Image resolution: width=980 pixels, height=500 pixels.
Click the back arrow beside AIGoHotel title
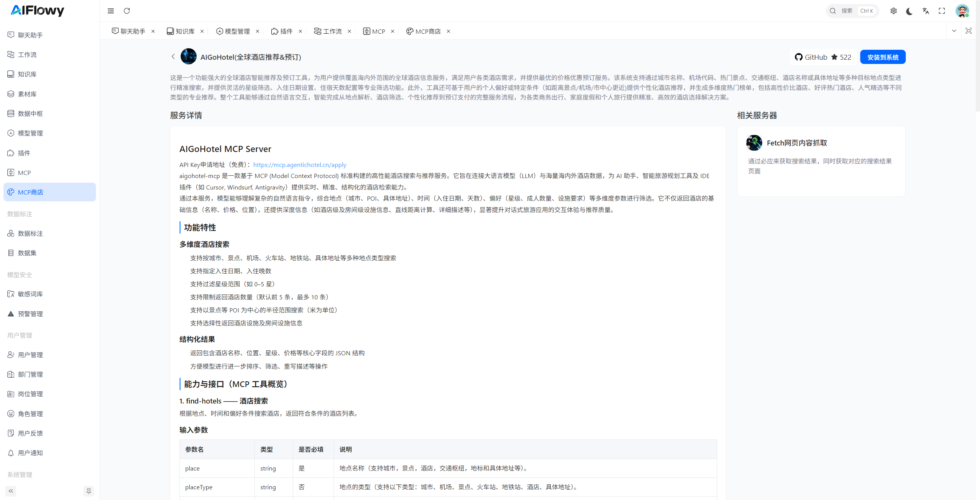[173, 57]
